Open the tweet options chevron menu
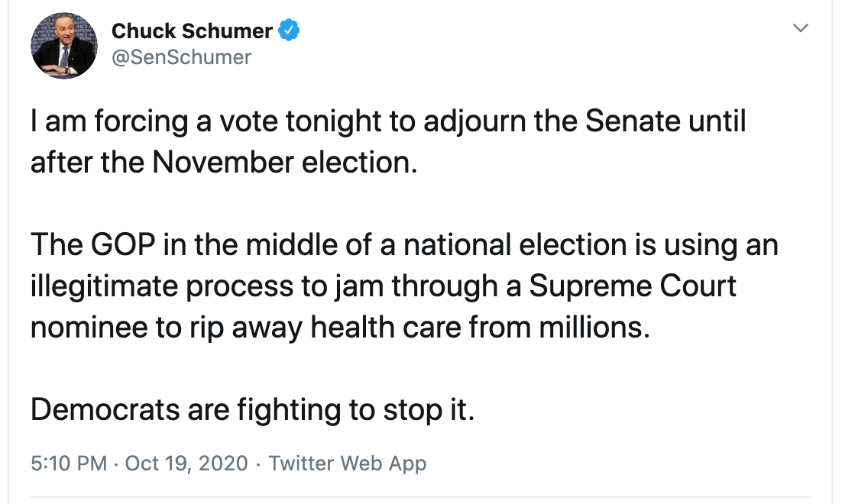Viewport: 842px width, 504px height. point(801,28)
